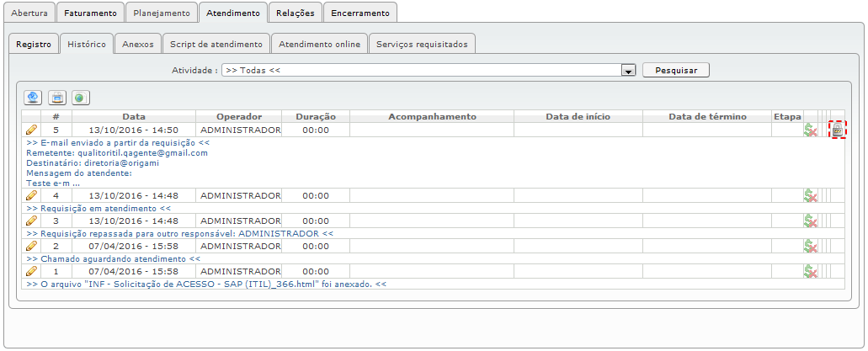
Task: Click the Data column header
Action: pos(134,116)
